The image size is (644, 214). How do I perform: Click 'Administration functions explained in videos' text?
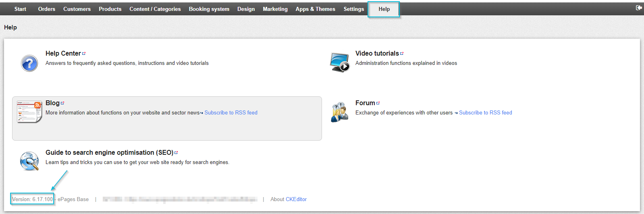click(x=406, y=63)
